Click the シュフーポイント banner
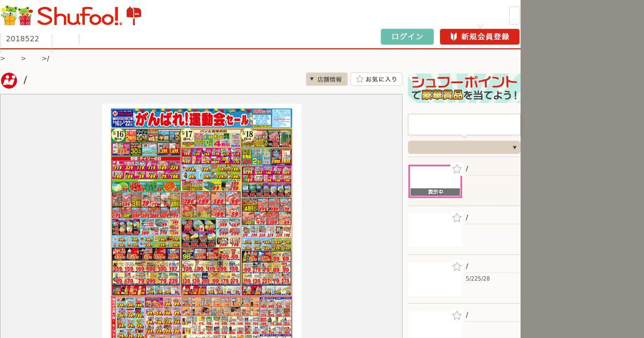The width and height of the screenshot is (644, 338). tap(464, 89)
